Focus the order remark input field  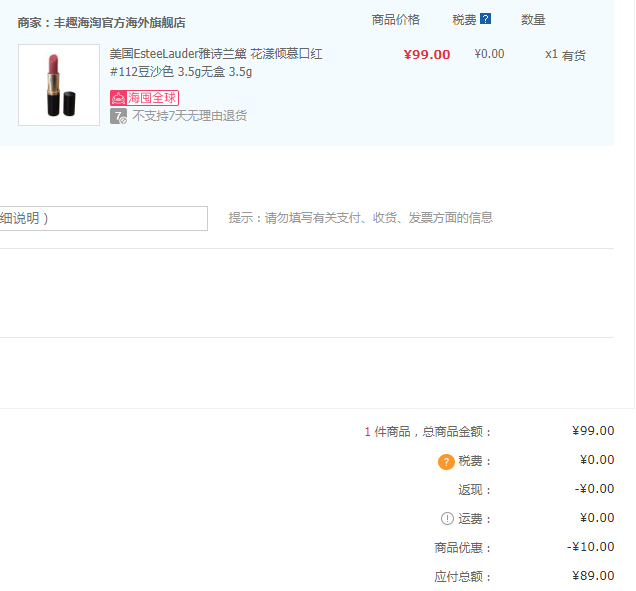click(x=103, y=218)
